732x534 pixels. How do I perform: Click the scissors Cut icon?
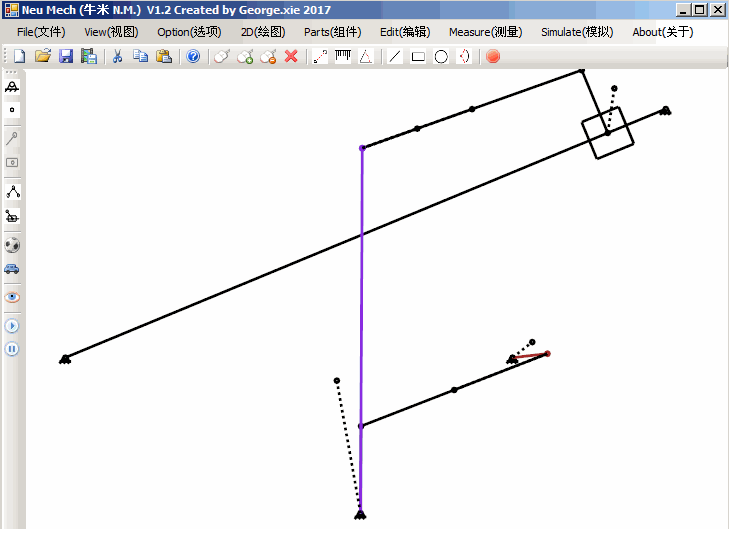coord(117,57)
